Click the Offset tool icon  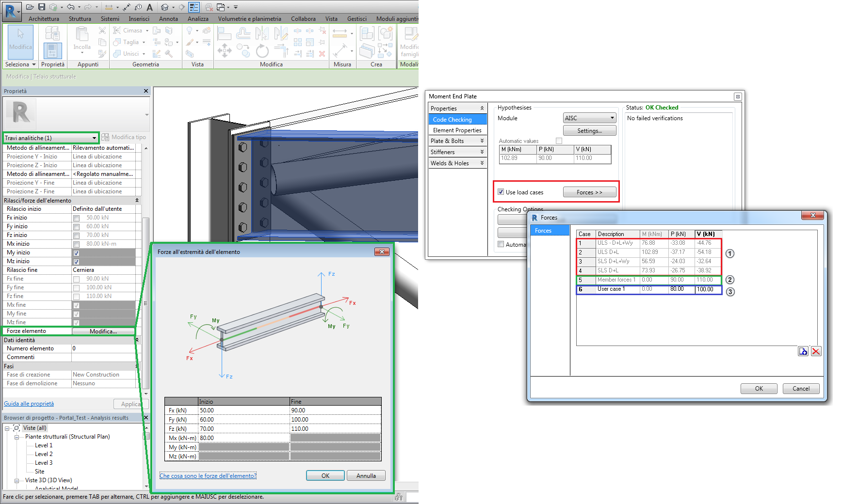click(243, 33)
